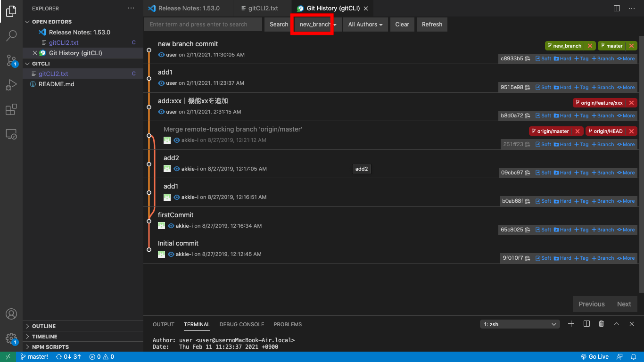The width and height of the screenshot is (644, 362).
Task: Click the Explorer more actions ellipsis
Action: click(131, 8)
